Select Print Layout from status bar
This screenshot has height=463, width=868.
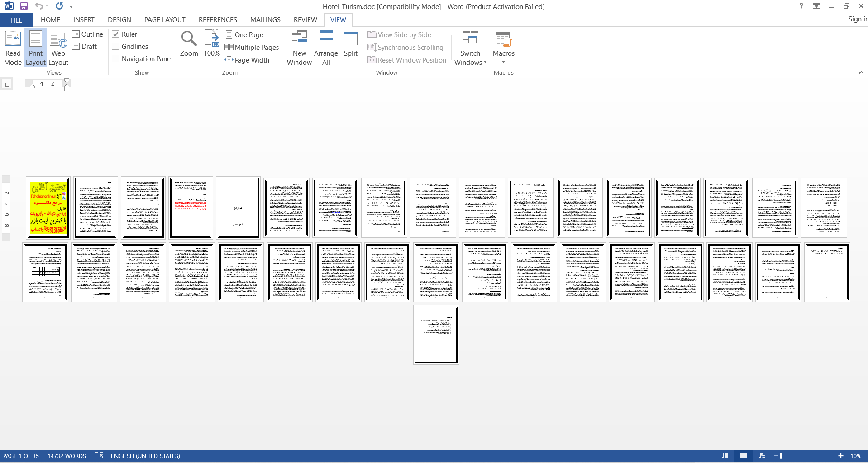click(x=744, y=456)
